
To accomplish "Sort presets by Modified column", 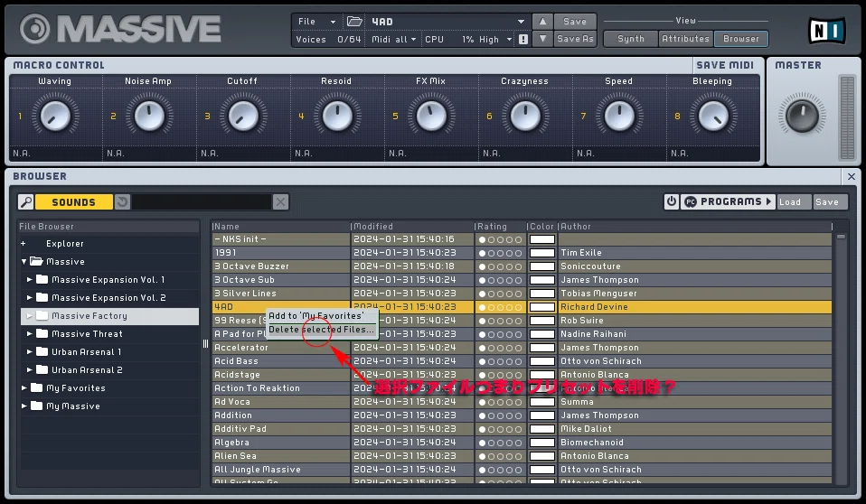I will click(x=411, y=227).
